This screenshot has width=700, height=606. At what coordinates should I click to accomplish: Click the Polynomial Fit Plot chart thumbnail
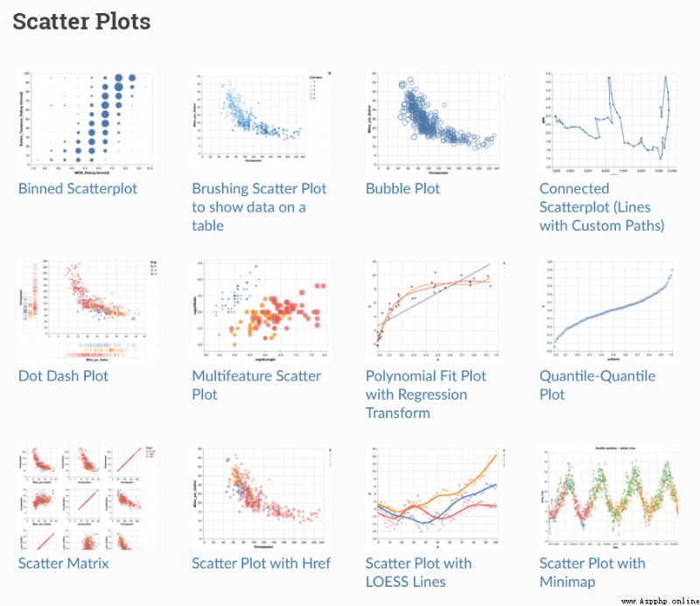435,310
